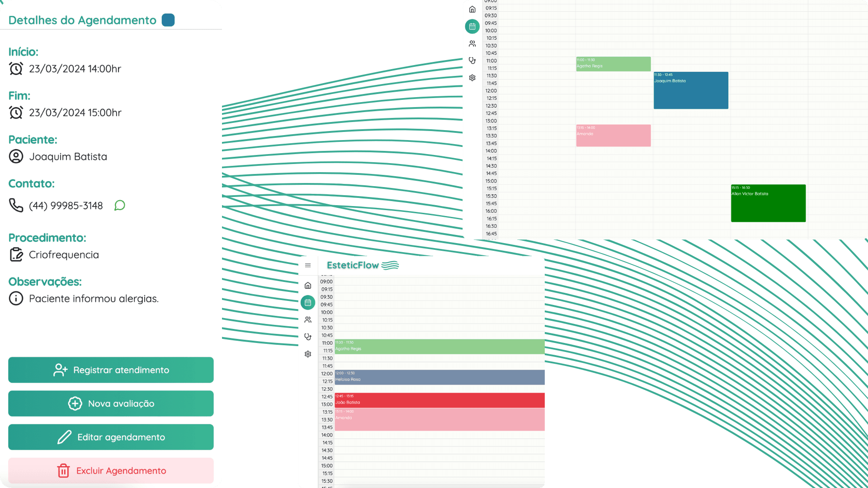Open settings gear in upper calendar sidebar
This screenshot has height=488, width=868.
point(472,78)
